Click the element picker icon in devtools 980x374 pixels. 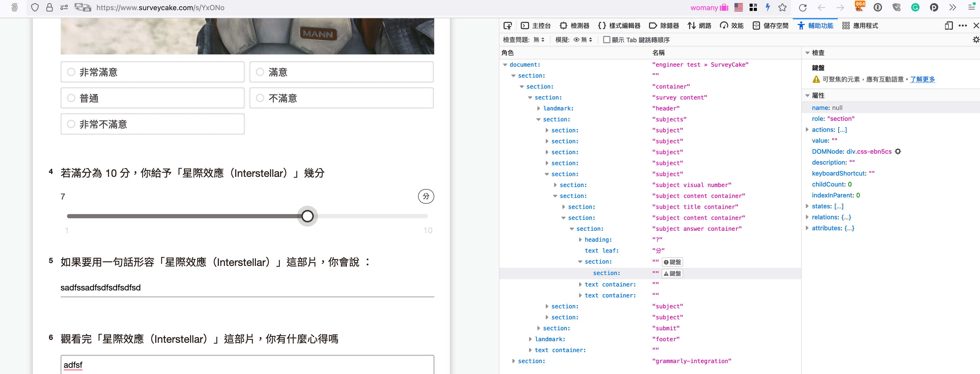pyautogui.click(x=507, y=26)
